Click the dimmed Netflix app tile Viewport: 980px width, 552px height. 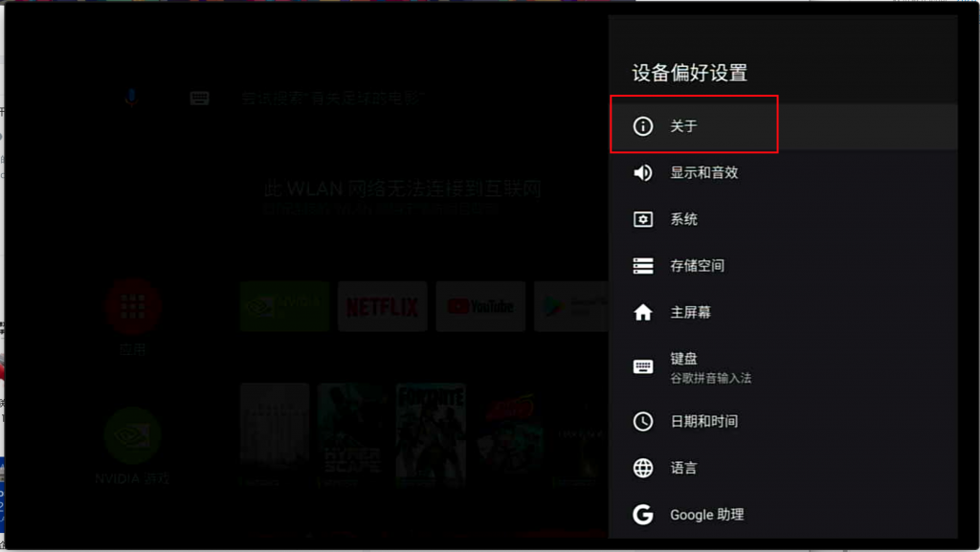pyautogui.click(x=383, y=306)
